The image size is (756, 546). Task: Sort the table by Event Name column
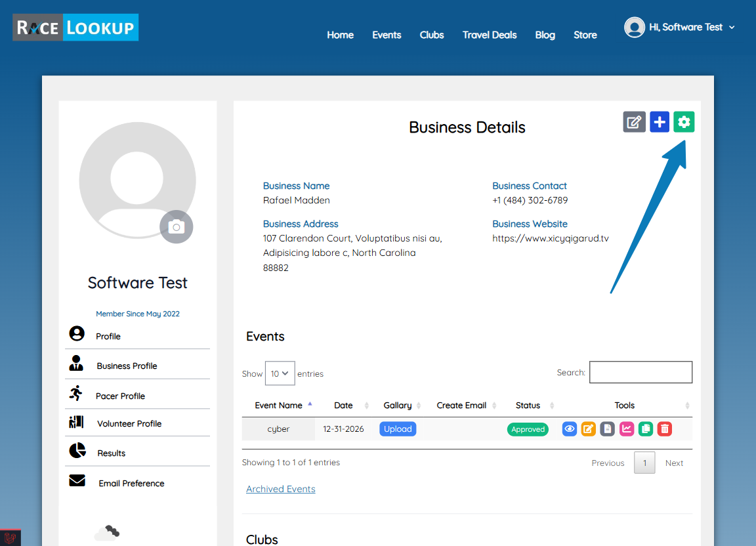[278, 406]
